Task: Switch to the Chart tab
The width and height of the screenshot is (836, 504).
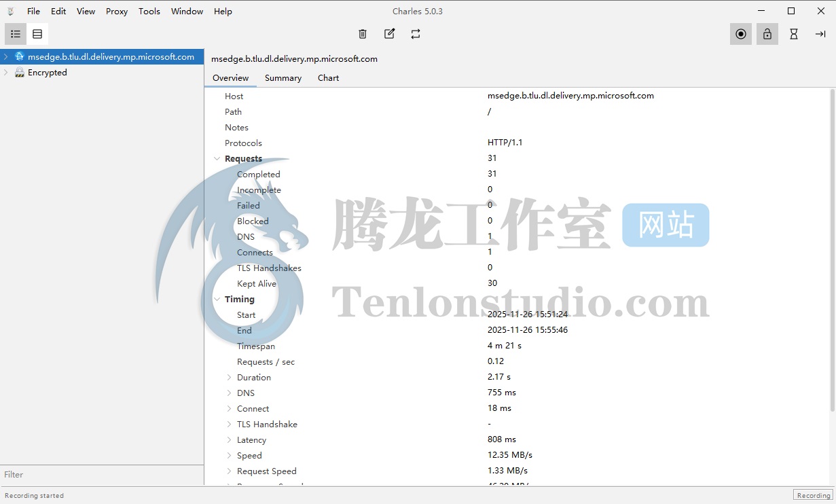Action: click(328, 78)
